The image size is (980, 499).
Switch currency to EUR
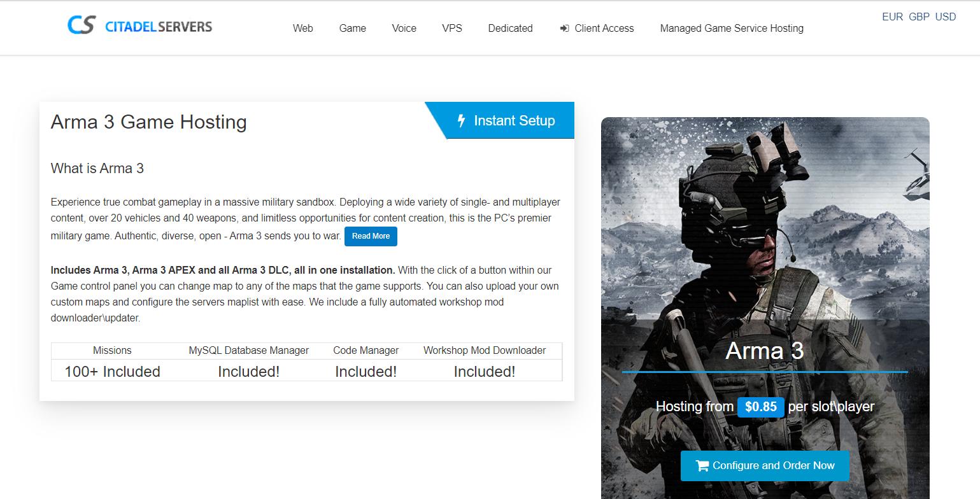click(892, 17)
